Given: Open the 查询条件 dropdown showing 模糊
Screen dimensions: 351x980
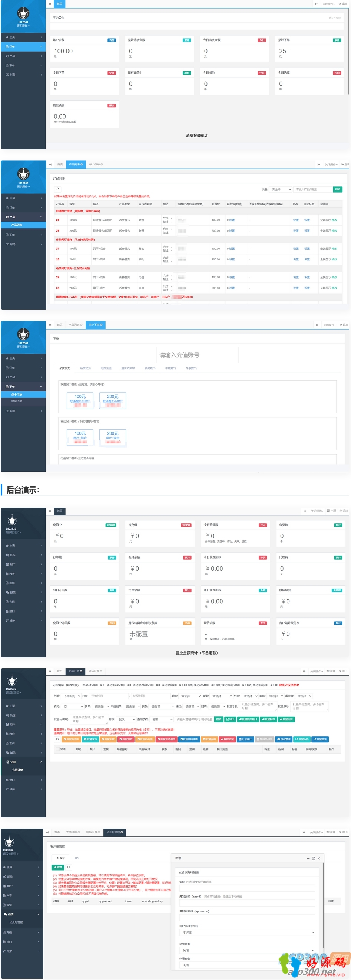Looking at the screenshot, I should [x=162, y=720].
